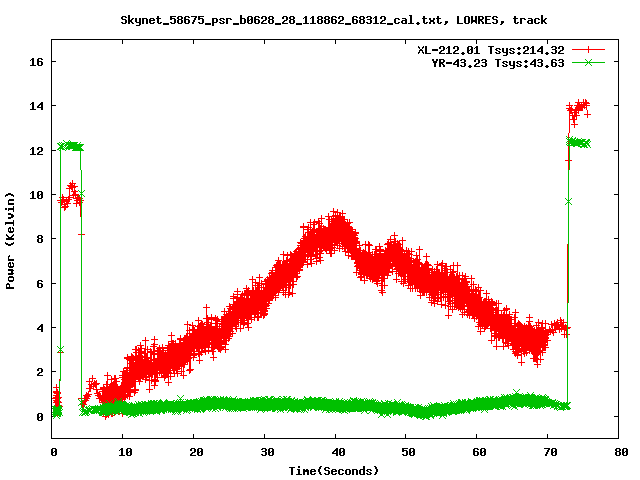Click the y-axis tick label 16
Image resolution: width=640 pixels, height=480 pixels.
(x=36, y=62)
